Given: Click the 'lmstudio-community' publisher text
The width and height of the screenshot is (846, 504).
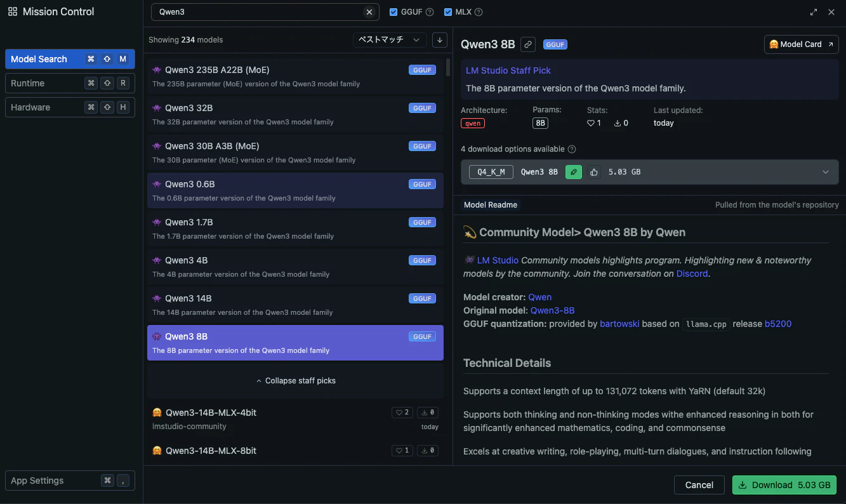Looking at the screenshot, I should (x=189, y=427).
